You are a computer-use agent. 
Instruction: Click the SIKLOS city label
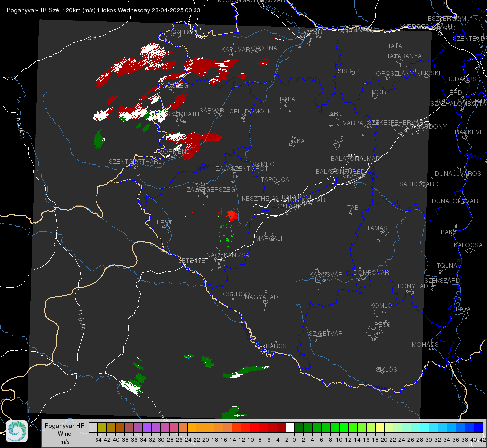(x=387, y=370)
